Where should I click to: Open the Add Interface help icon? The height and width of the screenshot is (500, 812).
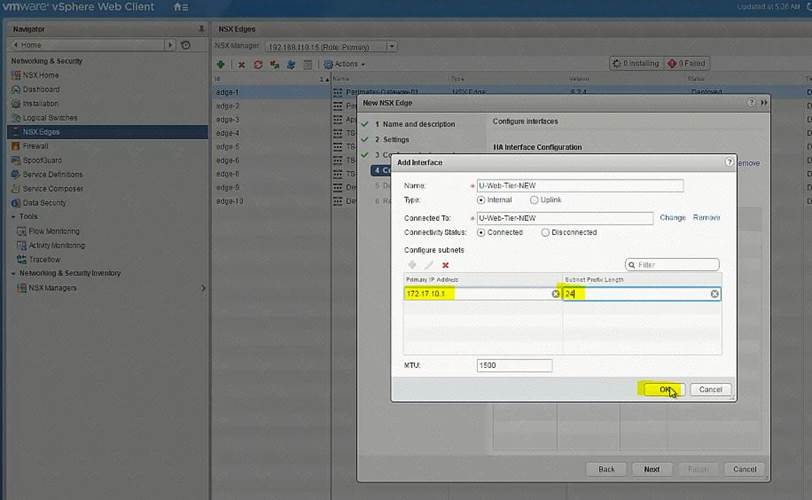click(x=729, y=162)
